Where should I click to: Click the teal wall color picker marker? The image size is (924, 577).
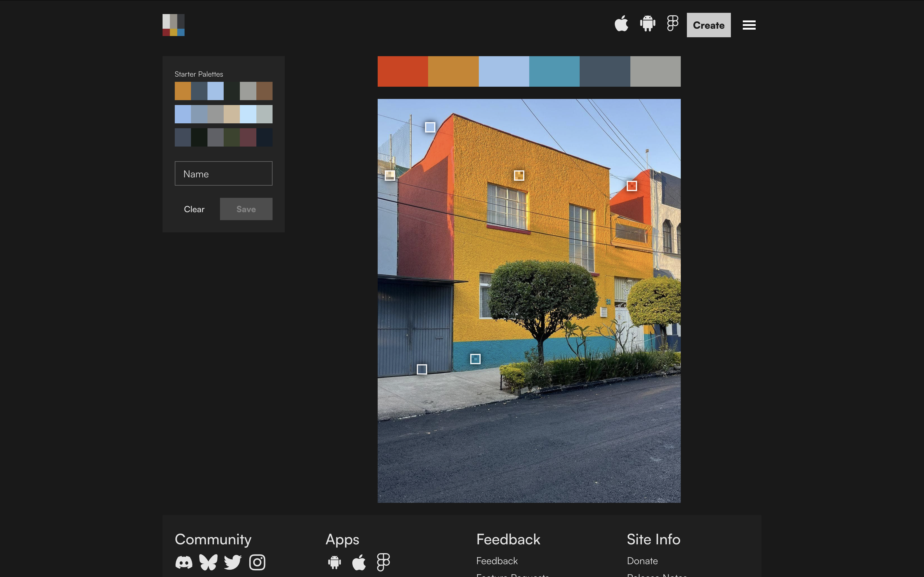point(475,359)
